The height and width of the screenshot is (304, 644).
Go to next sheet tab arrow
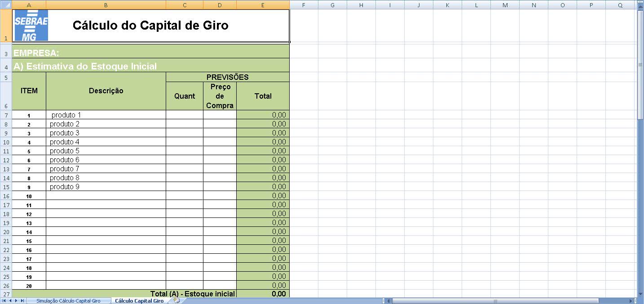(x=16, y=301)
